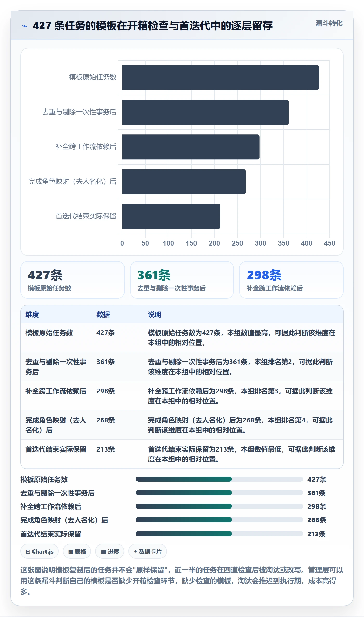This screenshot has height=617, width=364.
Task: Click the 268条 value beside the progress bar
Action: 317,520
